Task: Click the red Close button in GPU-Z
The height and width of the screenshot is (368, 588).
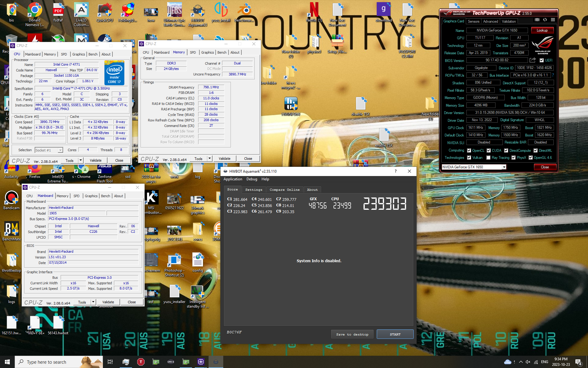Action: 545,167
